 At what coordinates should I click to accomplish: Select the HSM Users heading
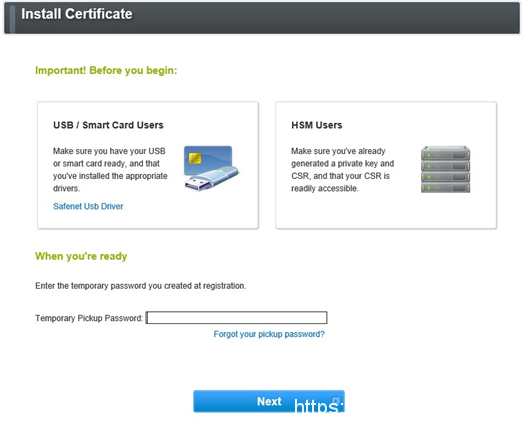316,125
